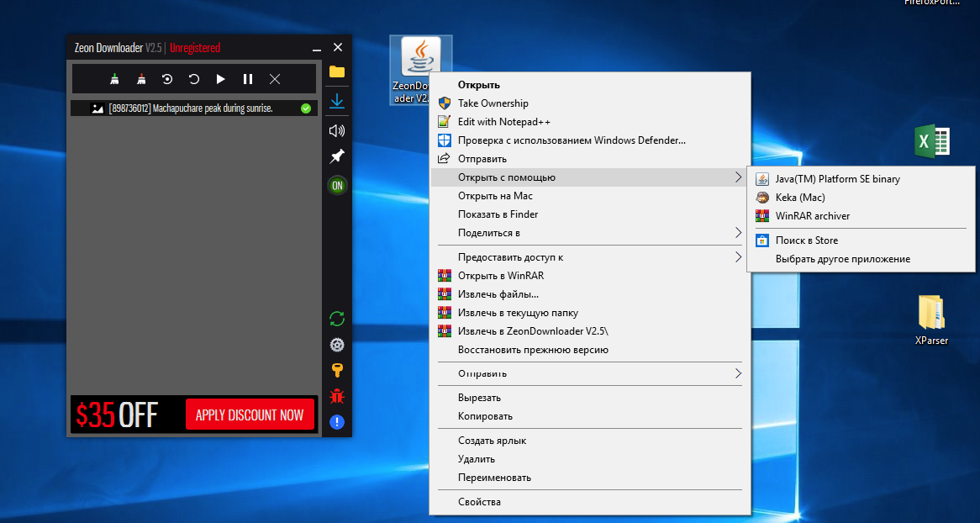Pause downloads with the pause button
The width and height of the screenshot is (980, 523).
click(248, 79)
